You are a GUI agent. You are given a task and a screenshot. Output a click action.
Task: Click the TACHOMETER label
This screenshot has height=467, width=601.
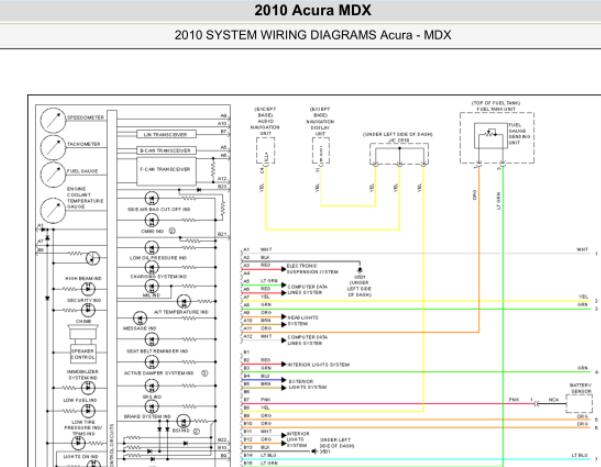[84, 144]
